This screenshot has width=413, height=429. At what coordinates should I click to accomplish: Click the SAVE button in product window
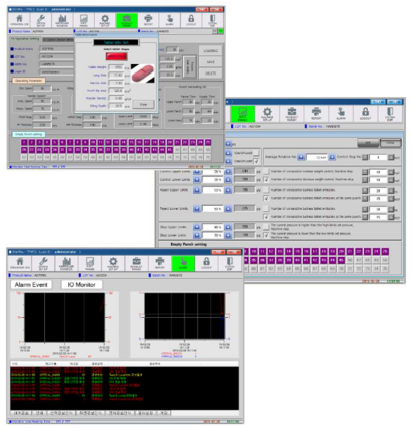[210, 62]
